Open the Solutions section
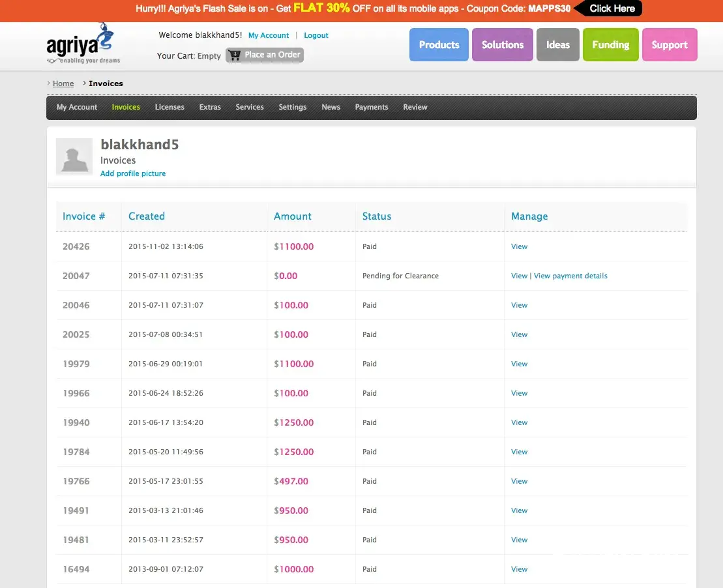 pyautogui.click(x=502, y=45)
